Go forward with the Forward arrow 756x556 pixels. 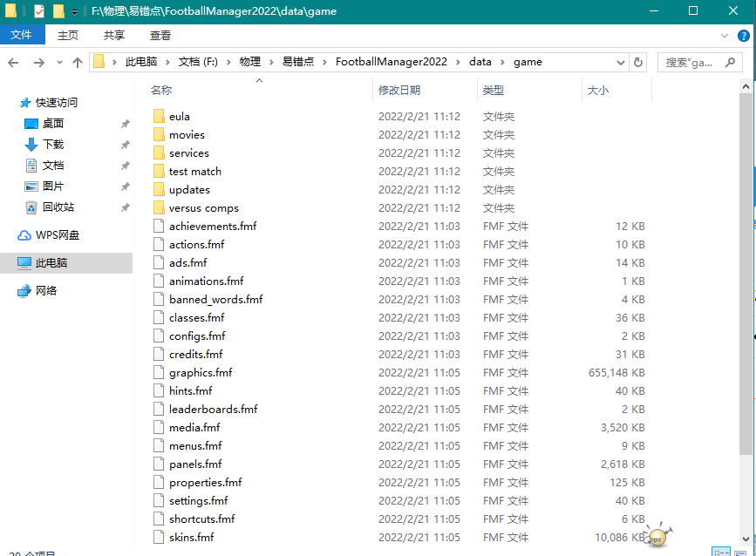click(38, 62)
